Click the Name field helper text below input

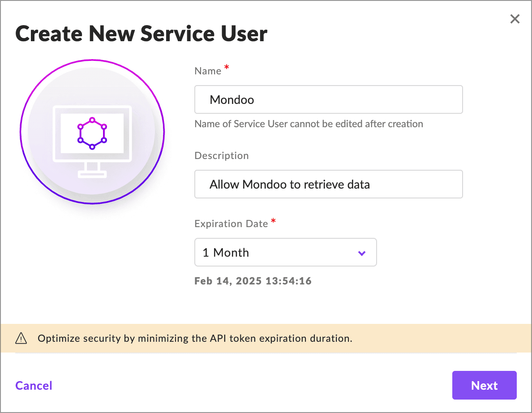click(309, 124)
